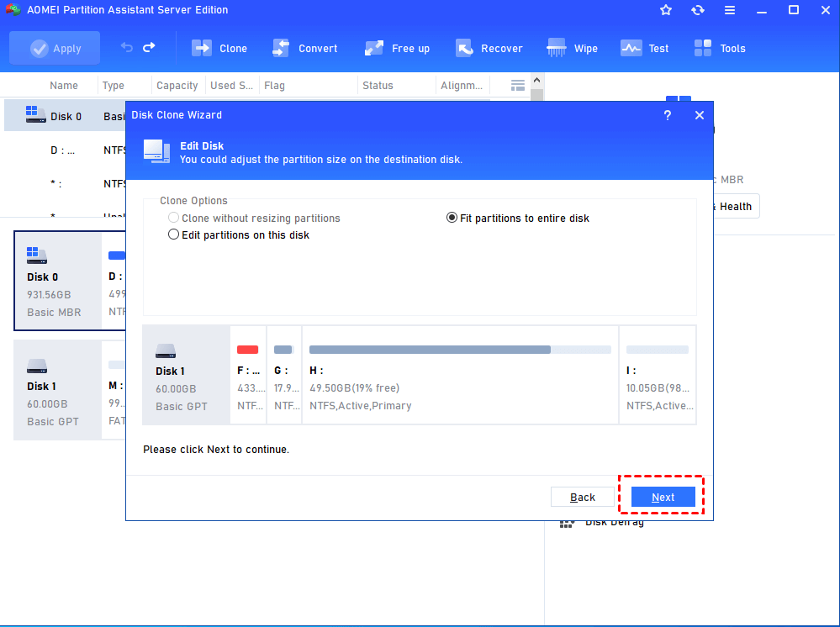Click the H: partition usage bar
The height and width of the screenshot is (627, 840).
(460, 350)
